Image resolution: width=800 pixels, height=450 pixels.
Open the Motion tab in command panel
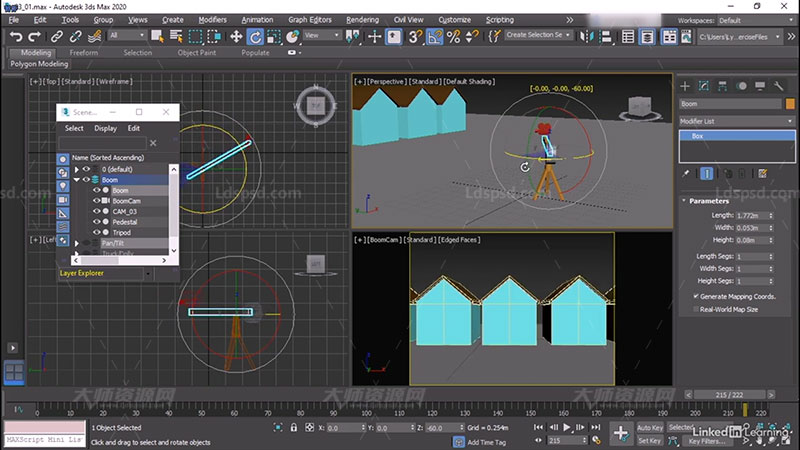741,86
